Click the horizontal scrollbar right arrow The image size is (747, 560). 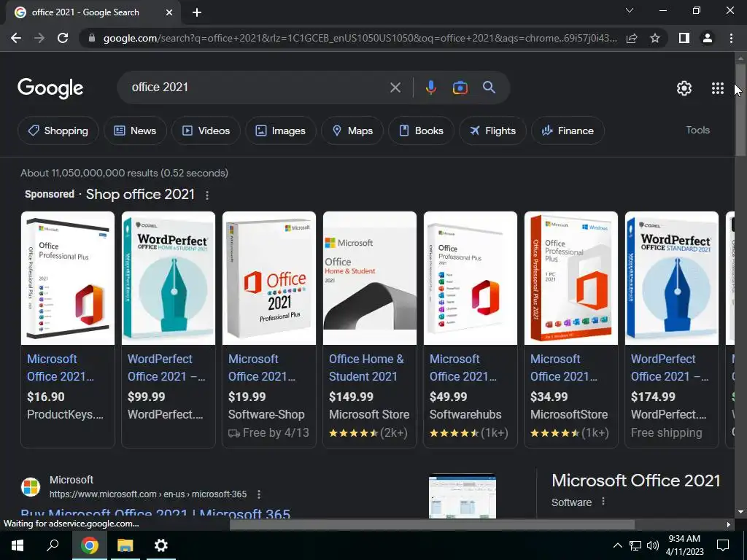point(729,524)
